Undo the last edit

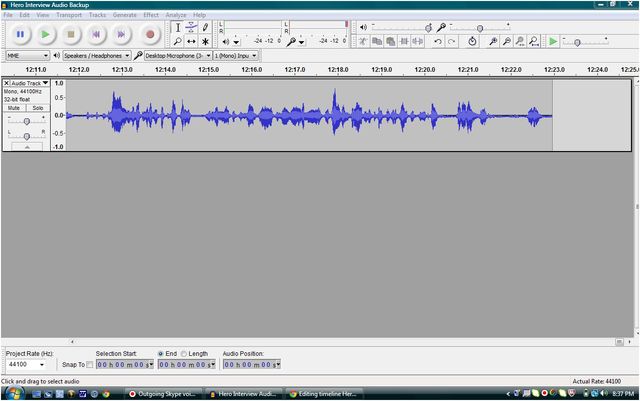tap(438, 41)
